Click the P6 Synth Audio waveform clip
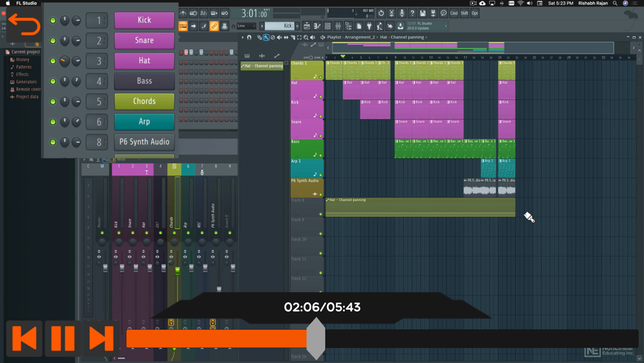 (479, 190)
